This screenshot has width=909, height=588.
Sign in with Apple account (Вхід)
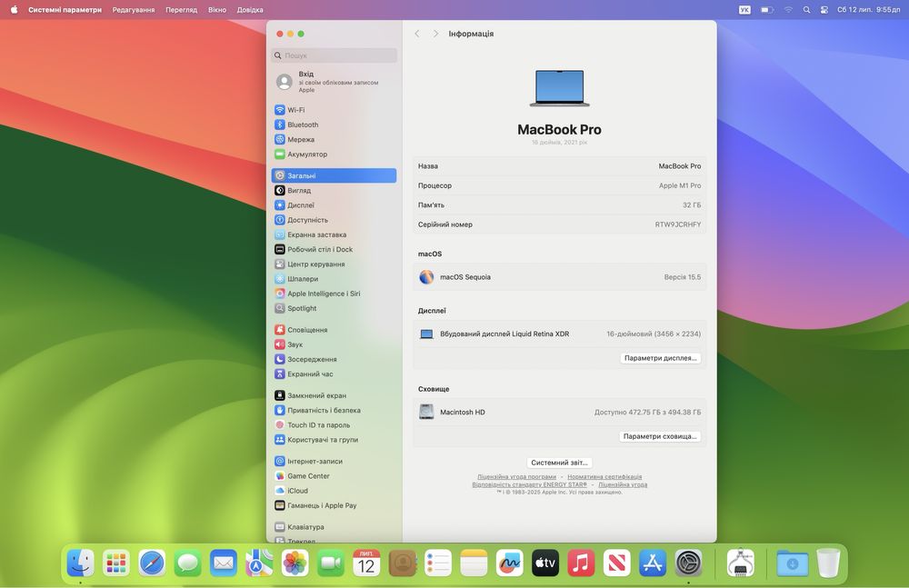click(334, 82)
